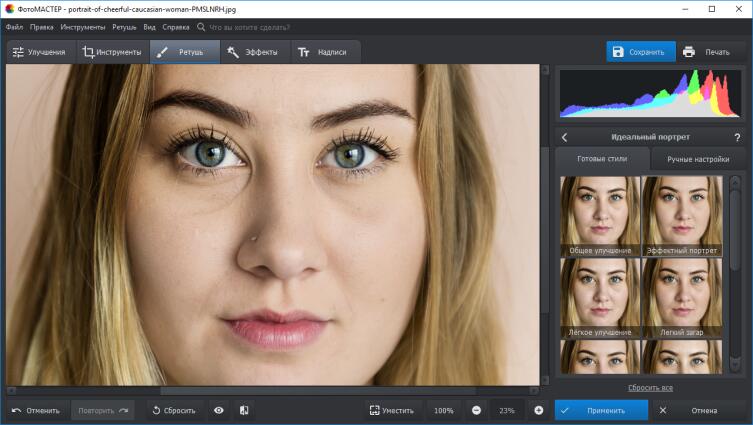Click the before/after compare icon
The height and width of the screenshot is (425, 753).
(x=244, y=410)
